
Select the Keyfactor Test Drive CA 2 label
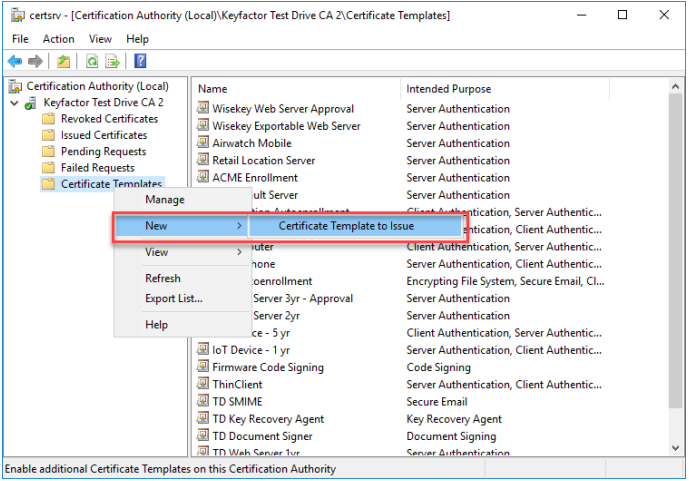tap(103, 103)
